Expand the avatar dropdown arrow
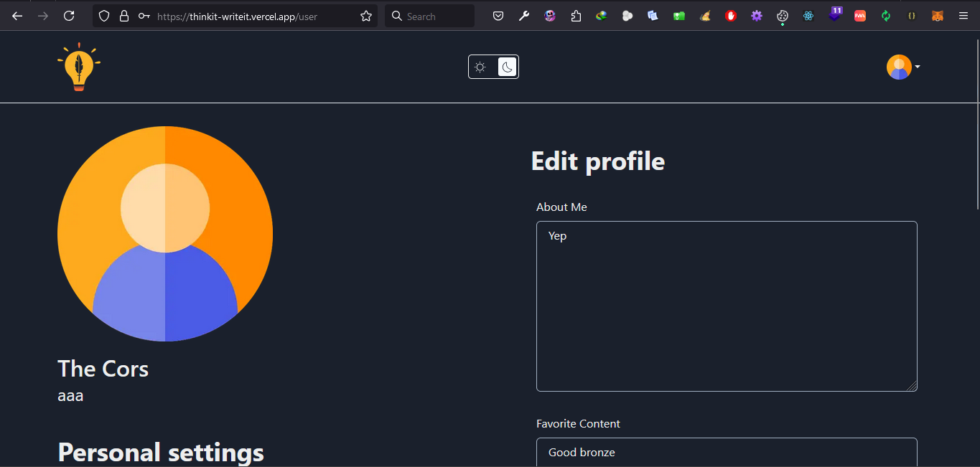 point(918,67)
